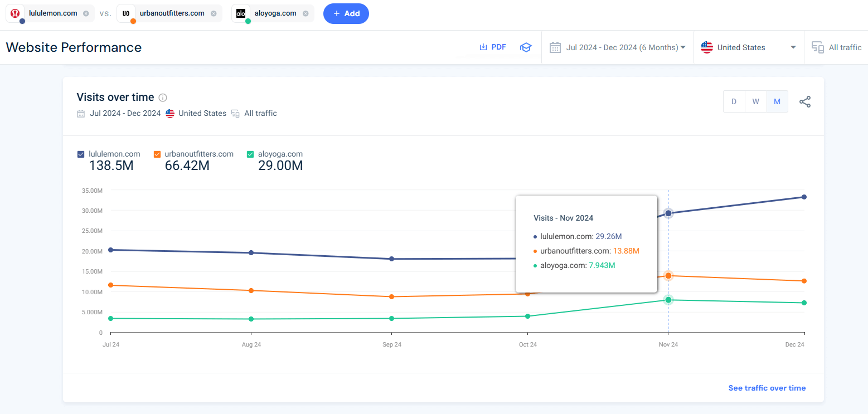Click lululemon's Dec 24 data point
This screenshot has height=414, width=868.
(x=804, y=197)
